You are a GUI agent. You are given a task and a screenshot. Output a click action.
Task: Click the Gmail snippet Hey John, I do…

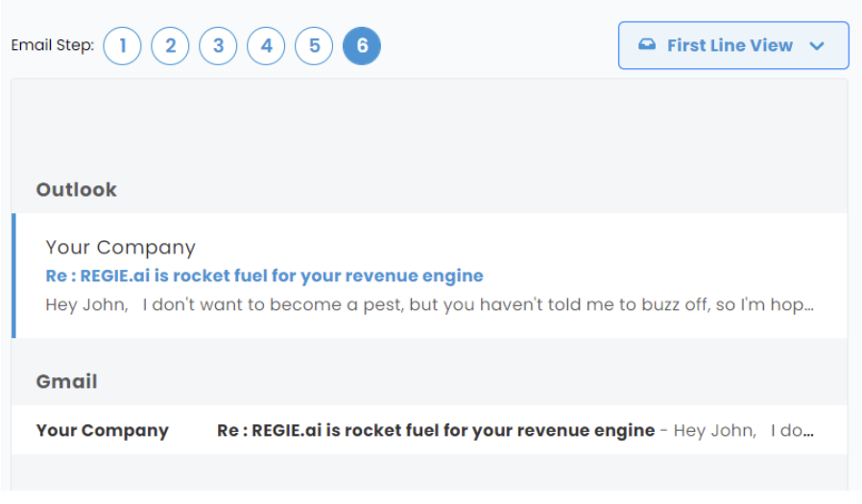pos(743,430)
